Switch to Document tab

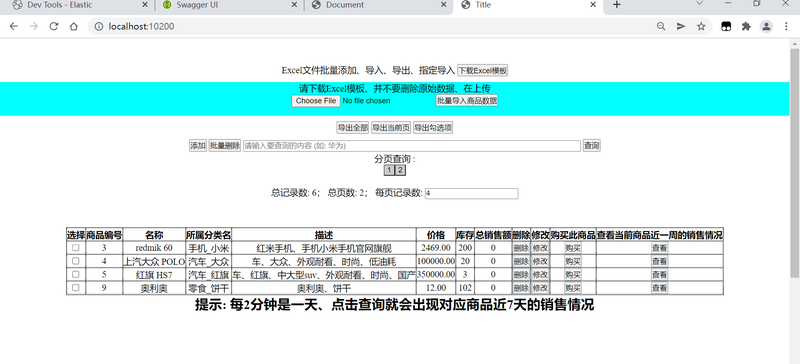click(x=378, y=5)
